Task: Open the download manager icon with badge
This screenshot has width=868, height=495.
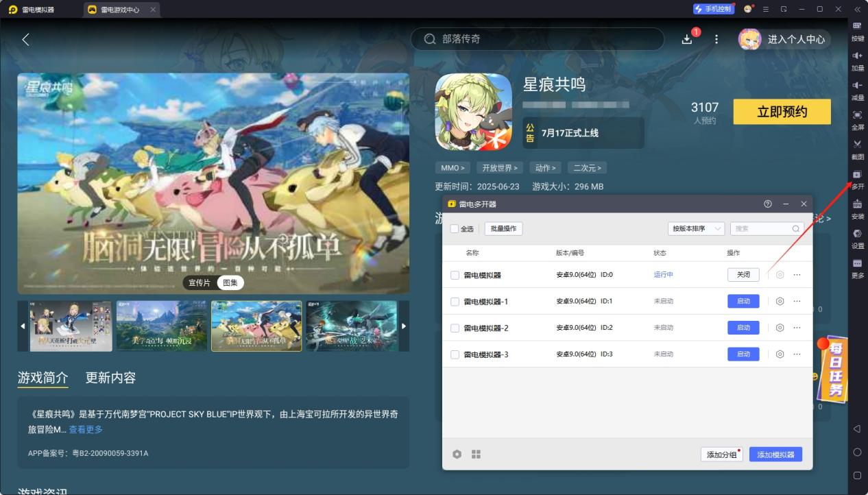Action: (x=688, y=39)
